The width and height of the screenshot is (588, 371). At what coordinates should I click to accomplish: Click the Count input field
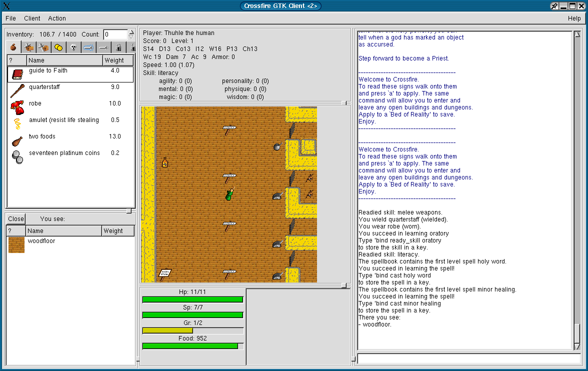point(115,34)
